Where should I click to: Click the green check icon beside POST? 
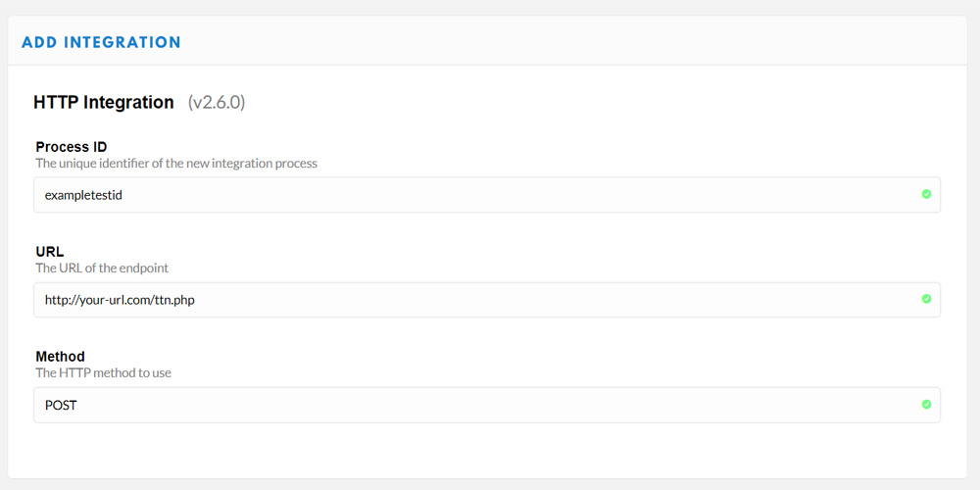926,405
